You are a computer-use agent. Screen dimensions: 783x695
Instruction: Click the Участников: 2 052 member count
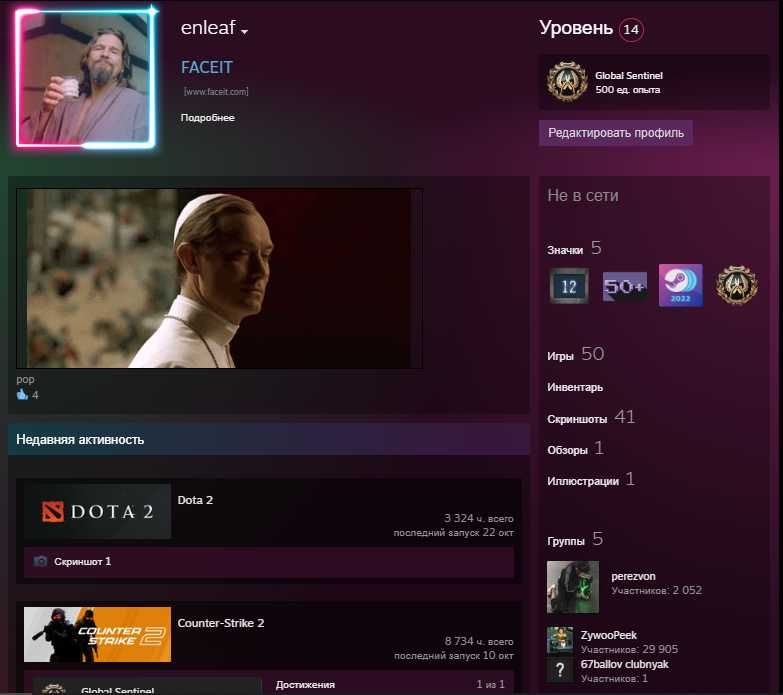click(657, 590)
